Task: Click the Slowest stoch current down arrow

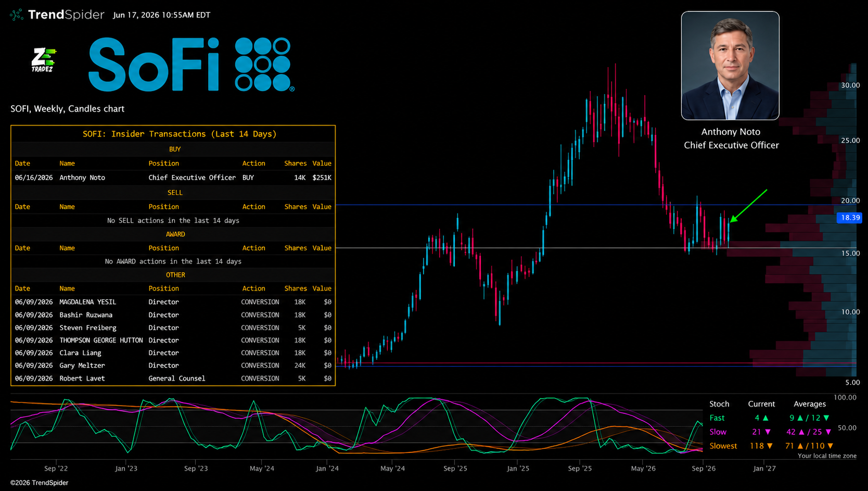Action: coord(770,446)
